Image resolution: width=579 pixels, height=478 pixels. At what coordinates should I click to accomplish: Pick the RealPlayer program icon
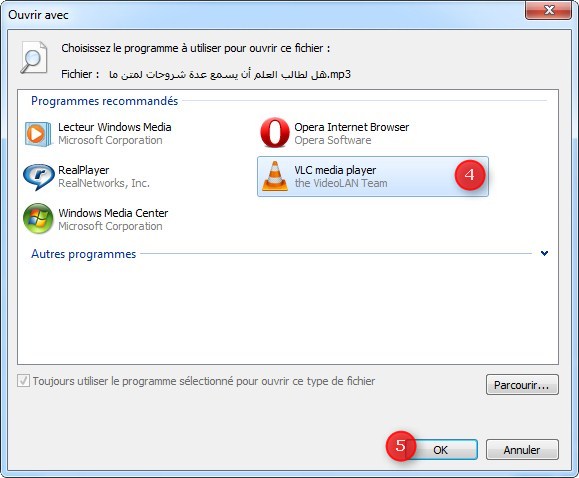tap(38, 177)
